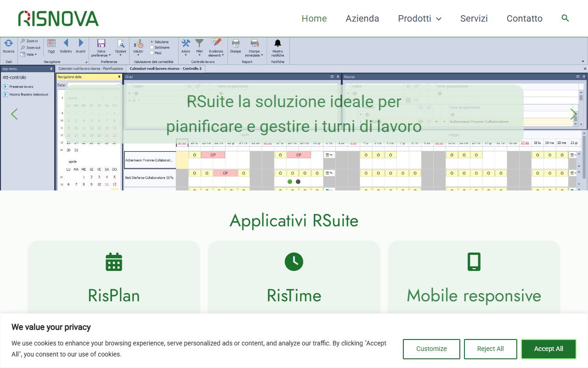Click the Evidenzia elementi highlighter icon

point(216,43)
